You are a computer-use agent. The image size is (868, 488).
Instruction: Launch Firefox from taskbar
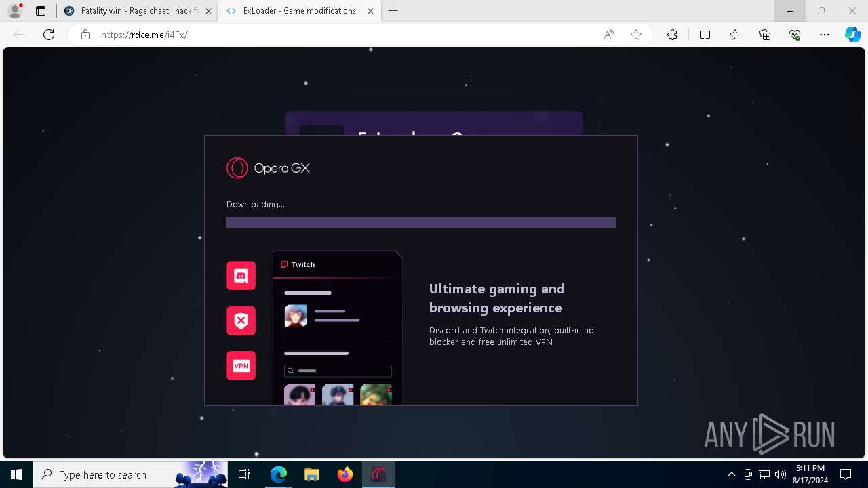pyautogui.click(x=345, y=474)
